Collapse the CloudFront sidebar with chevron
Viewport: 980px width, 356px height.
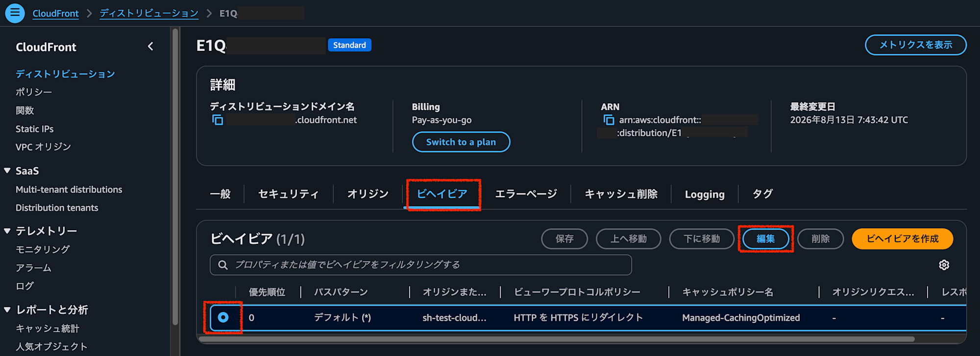[150, 47]
